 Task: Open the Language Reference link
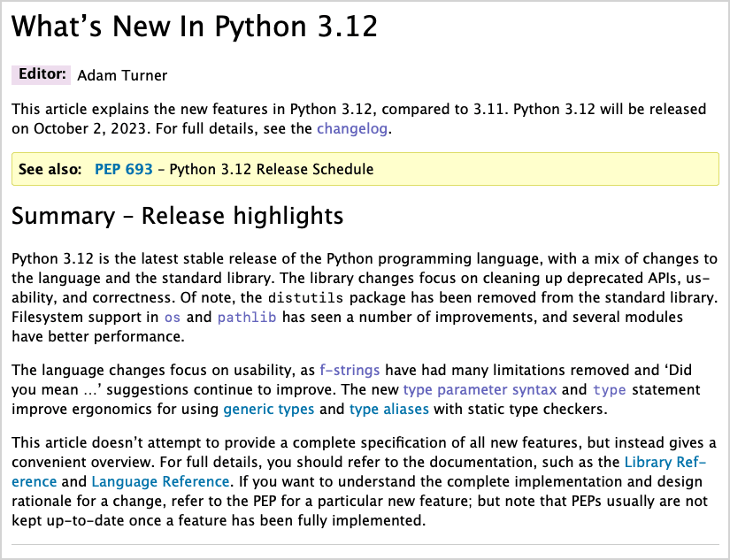[160, 481]
